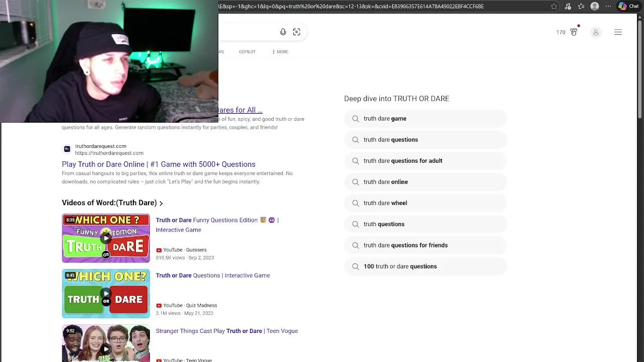Viewport: 644px width, 362px height.
Task: Open the Bing hamburger menu
Action: [x=618, y=32]
